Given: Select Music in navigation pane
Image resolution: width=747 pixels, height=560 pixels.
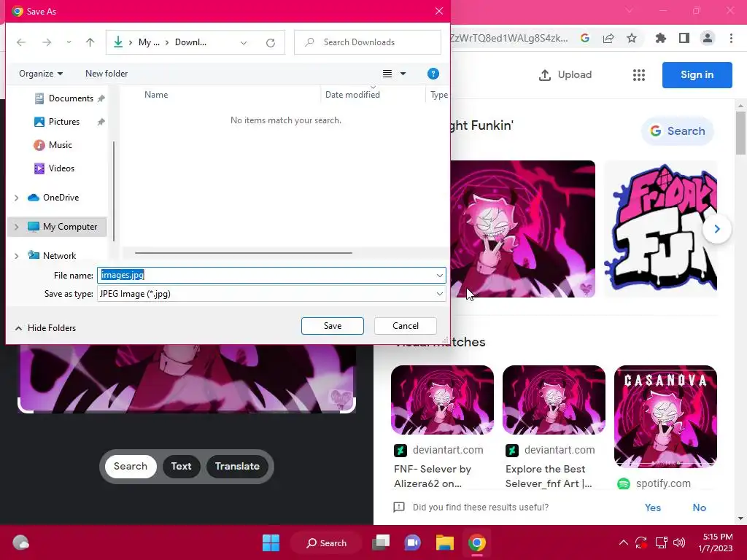Looking at the screenshot, I should click(x=60, y=145).
